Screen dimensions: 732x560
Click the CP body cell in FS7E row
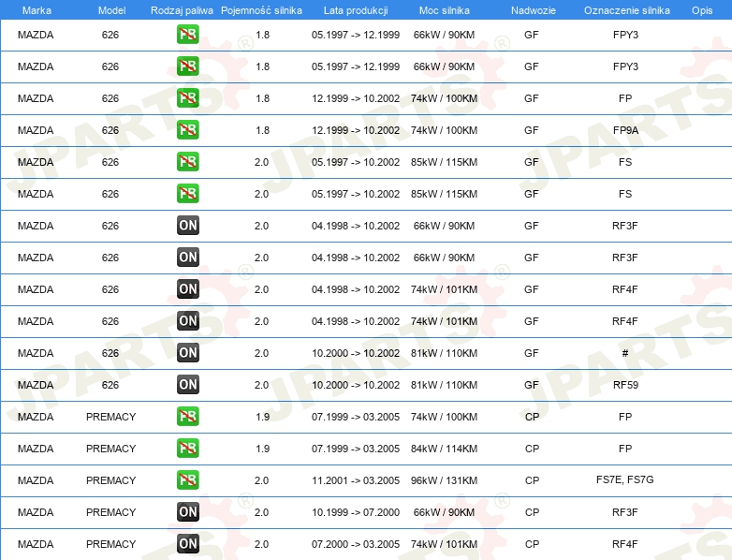[x=532, y=480]
